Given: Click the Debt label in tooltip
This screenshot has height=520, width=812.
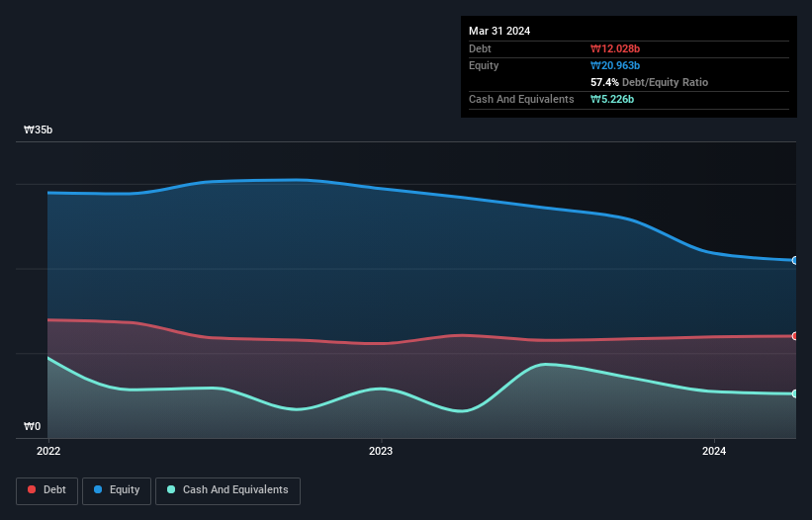Looking at the screenshot, I should click(480, 48).
